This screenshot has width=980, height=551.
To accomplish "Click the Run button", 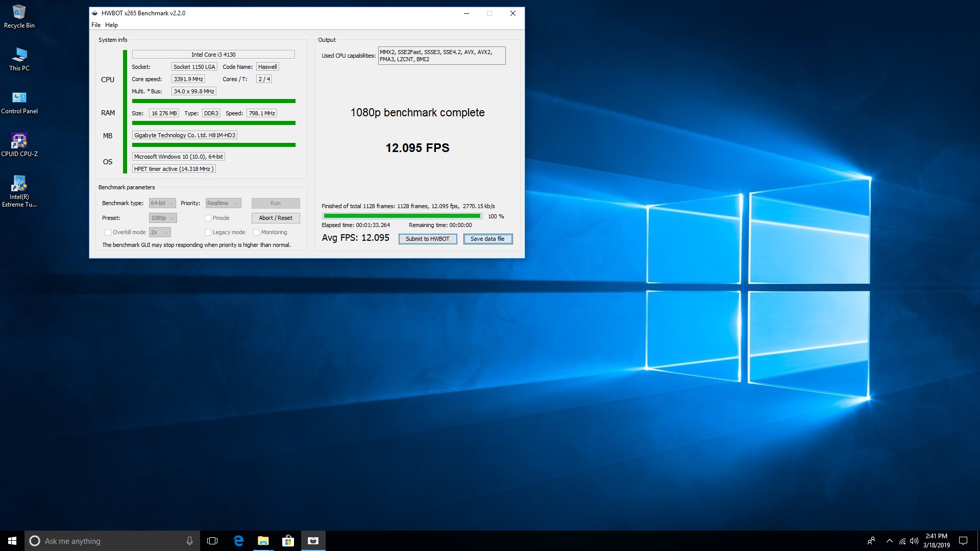I will (x=276, y=203).
